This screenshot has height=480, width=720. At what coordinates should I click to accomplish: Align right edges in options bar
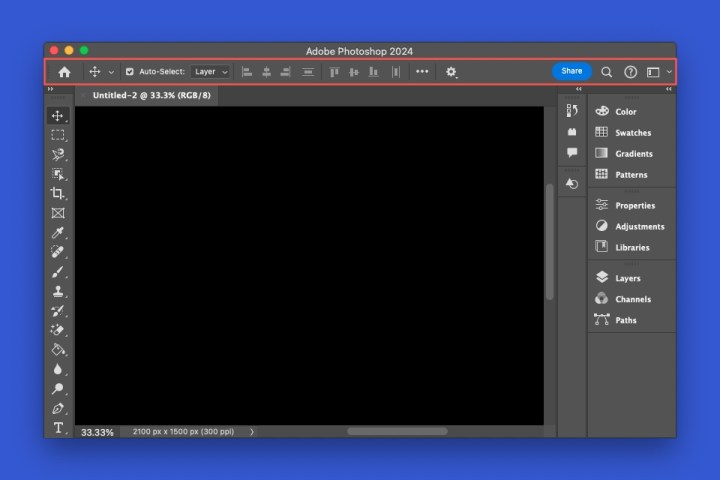[x=286, y=72]
